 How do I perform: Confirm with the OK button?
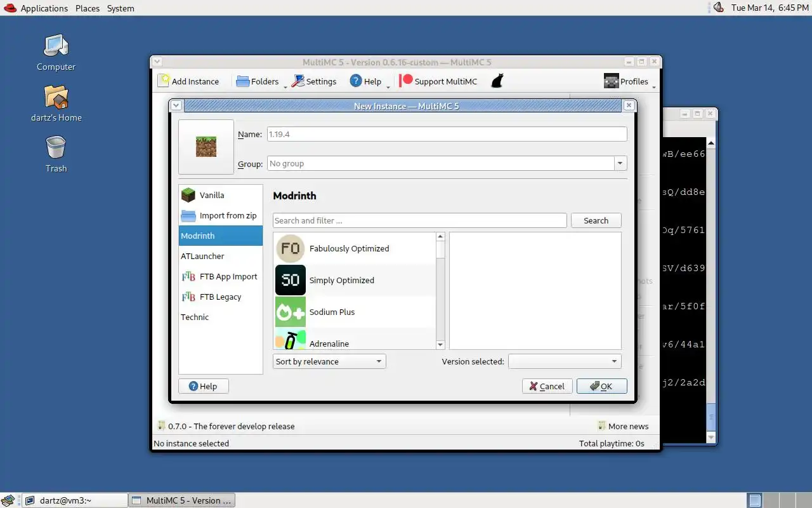pos(601,386)
